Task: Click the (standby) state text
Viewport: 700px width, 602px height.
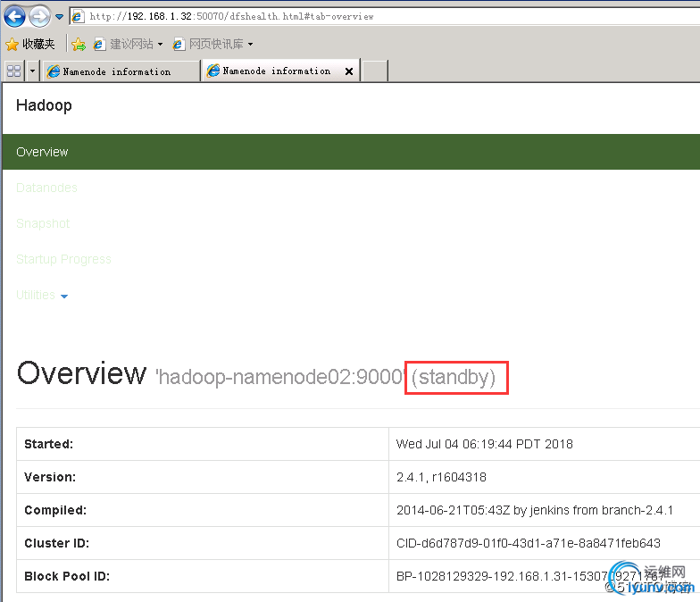Action: pos(454,377)
